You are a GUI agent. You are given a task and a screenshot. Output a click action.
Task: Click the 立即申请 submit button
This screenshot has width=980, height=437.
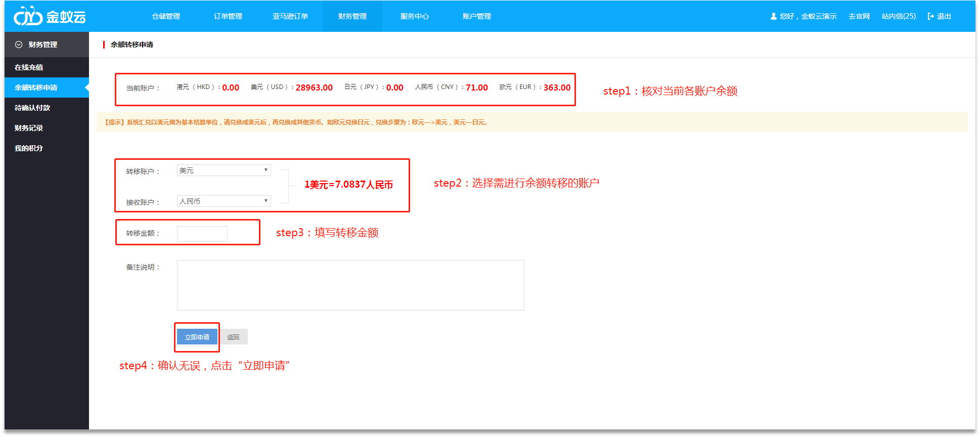click(x=197, y=337)
